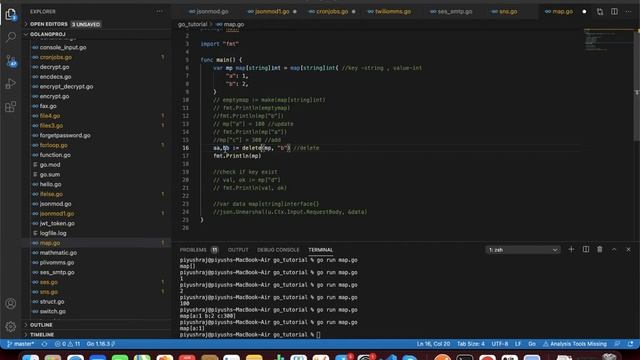
Task: Open the Analysis Tools Missing warning
Action: pyautogui.click(x=575, y=344)
